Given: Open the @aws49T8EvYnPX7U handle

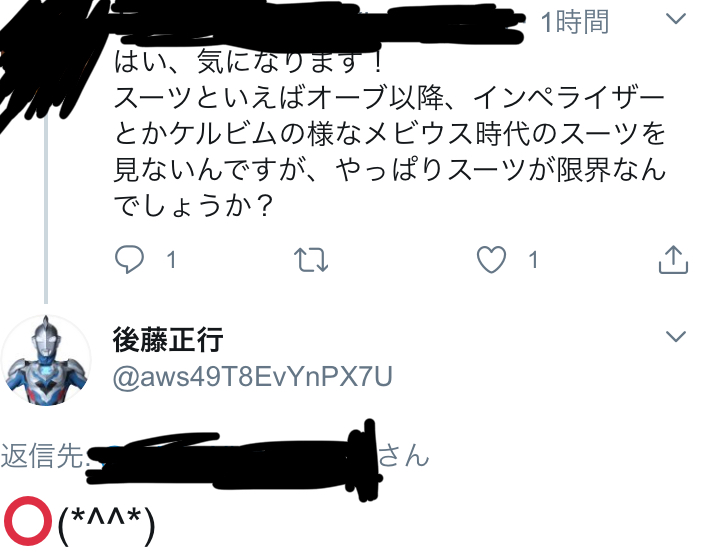Looking at the screenshot, I should tap(253, 377).
